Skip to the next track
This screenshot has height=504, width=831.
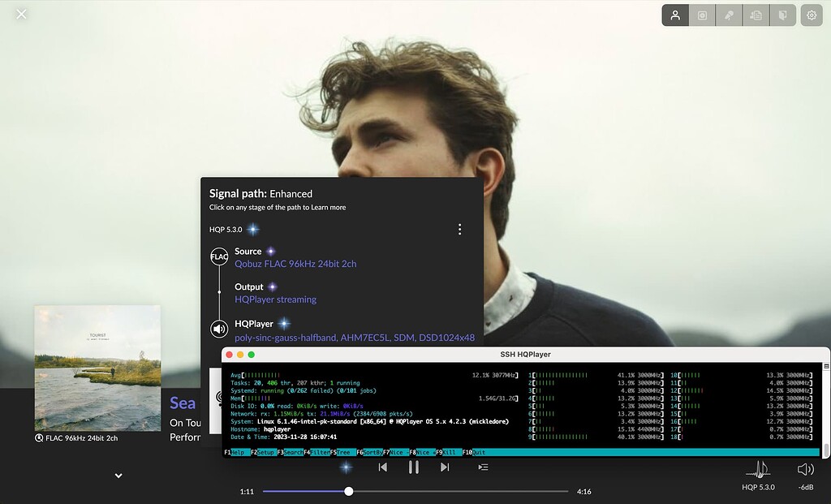pos(444,467)
